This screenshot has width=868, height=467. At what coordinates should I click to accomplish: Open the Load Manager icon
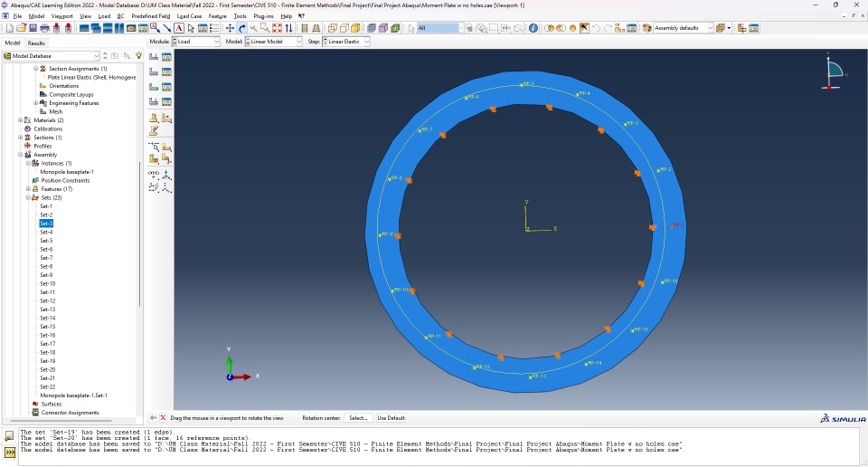point(166,56)
